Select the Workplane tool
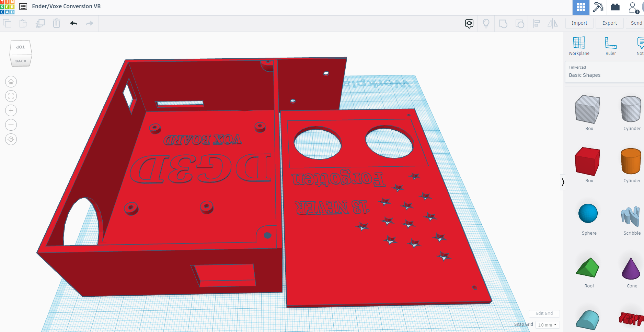Screen dimensions: 644x332 point(579,46)
